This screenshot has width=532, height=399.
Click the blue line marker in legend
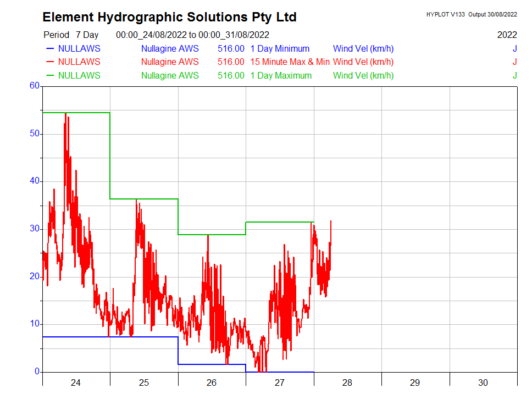(x=50, y=49)
